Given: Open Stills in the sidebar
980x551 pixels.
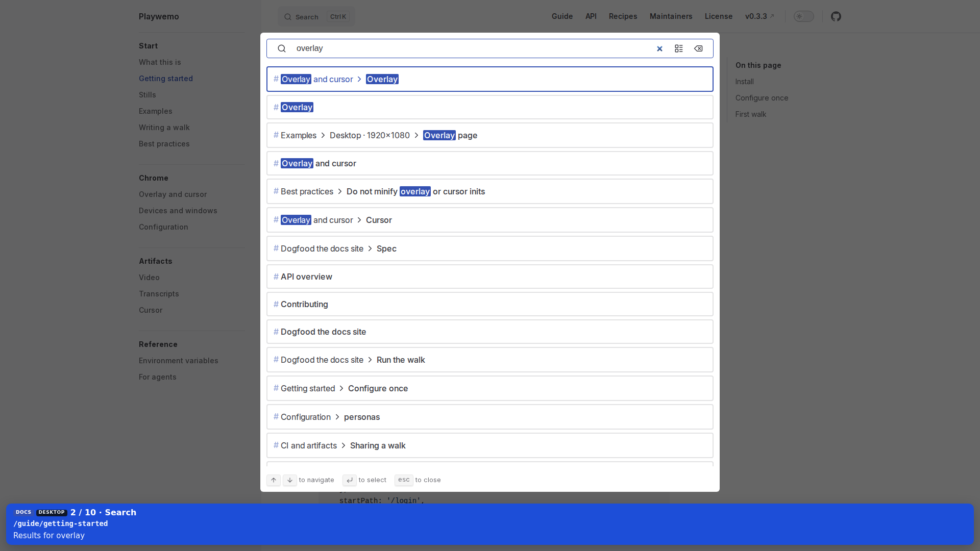Looking at the screenshot, I should coord(148,95).
